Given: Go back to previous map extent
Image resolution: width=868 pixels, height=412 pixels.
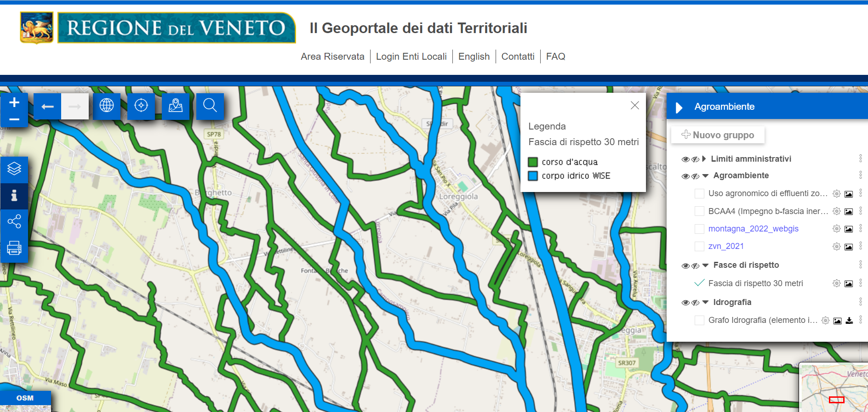Looking at the screenshot, I should point(47,107).
